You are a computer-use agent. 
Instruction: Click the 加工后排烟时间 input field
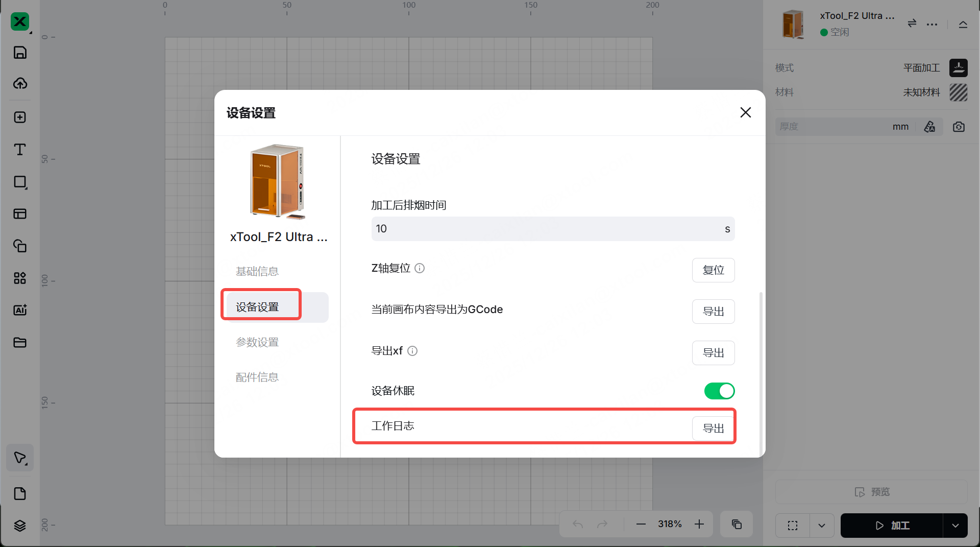pos(546,229)
